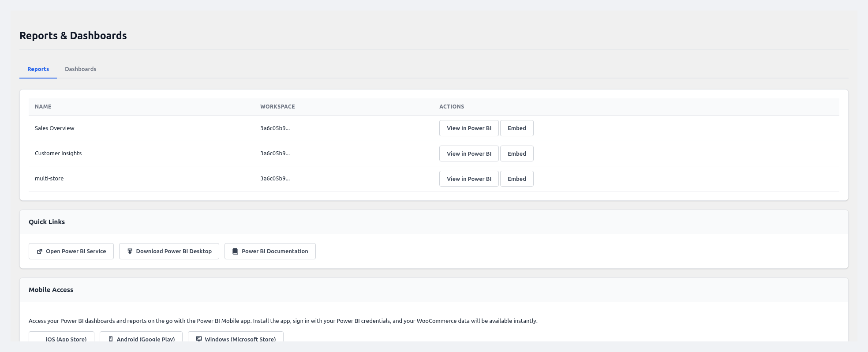View Sales Overview report in Power BI
The width and height of the screenshot is (868, 352).
point(469,128)
